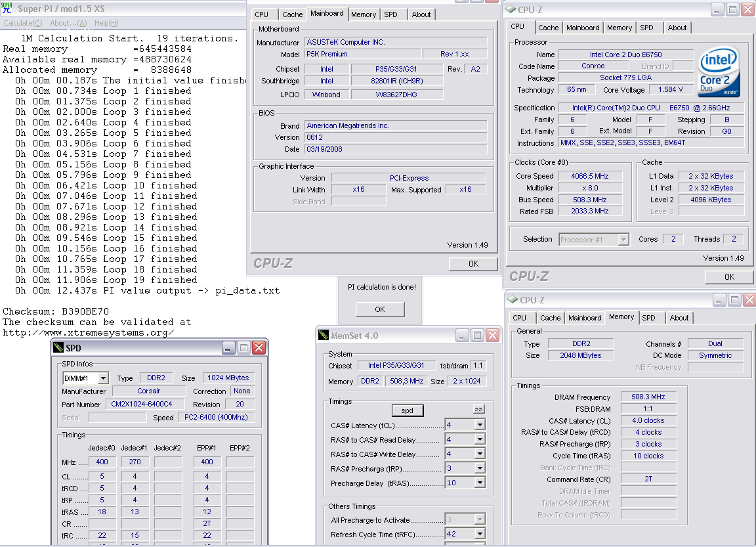Click the Super PI application icon in title bar
756x547 pixels.
tap(7, 8)
